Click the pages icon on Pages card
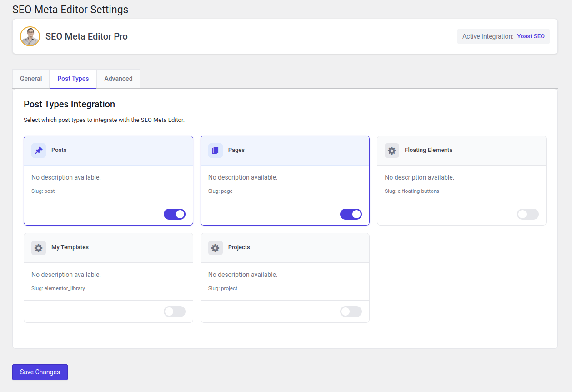The height and width of the screenshot is (392, 572). pos(216,151)
